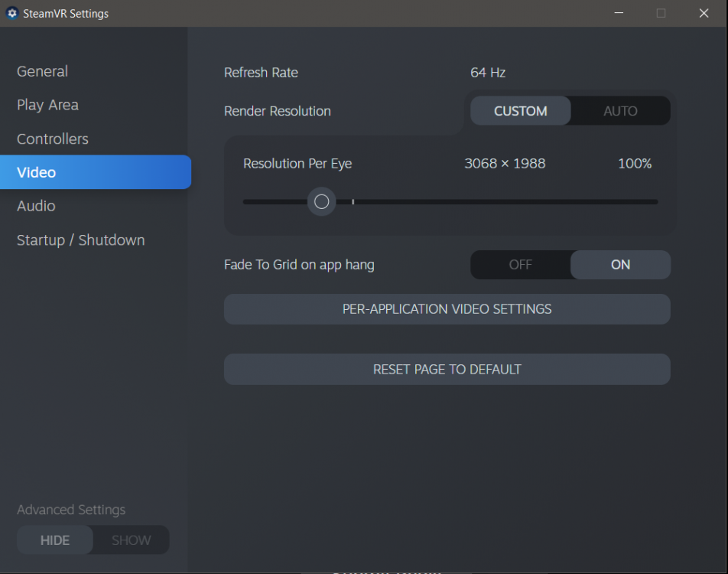
Task: Show Advanced Settings
Action: tap(131, 540)
